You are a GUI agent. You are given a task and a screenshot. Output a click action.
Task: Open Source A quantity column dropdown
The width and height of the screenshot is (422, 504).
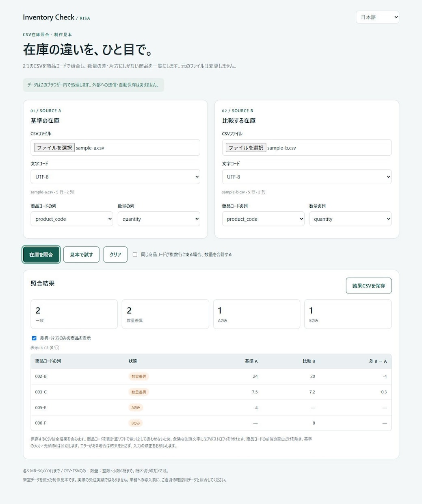point(159,219)
